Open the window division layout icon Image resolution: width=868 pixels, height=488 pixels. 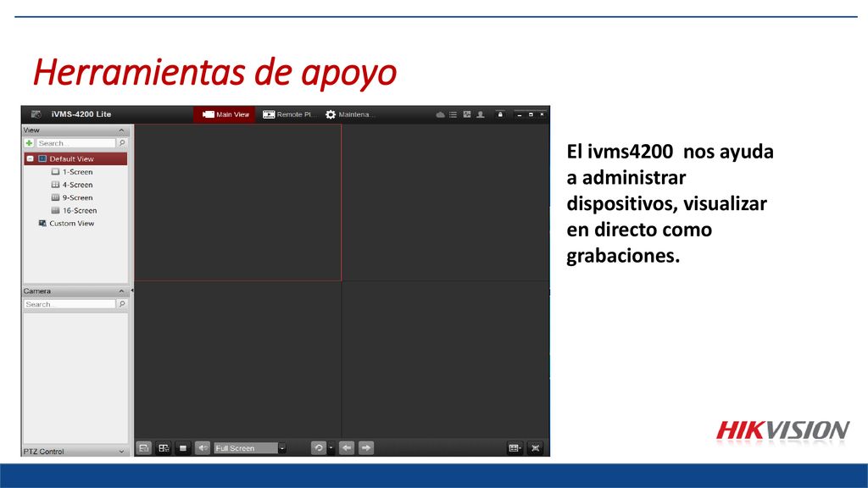coord(515,448)
